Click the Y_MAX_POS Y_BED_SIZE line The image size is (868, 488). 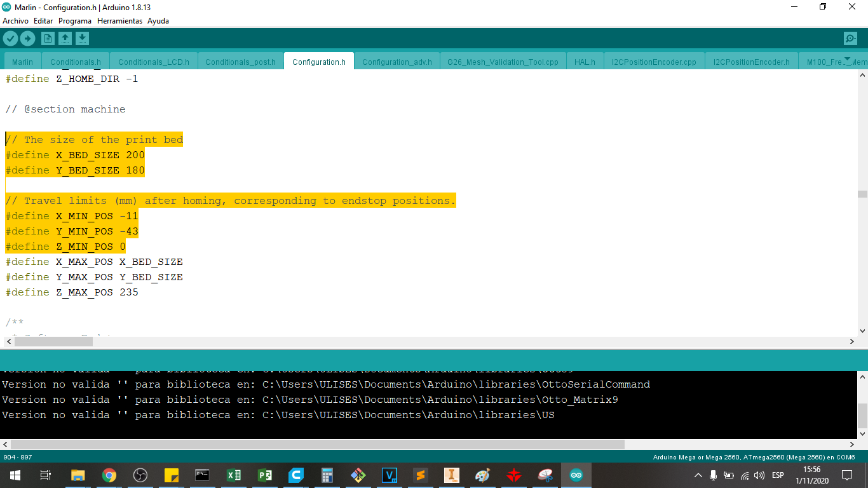tap(94, 277)
